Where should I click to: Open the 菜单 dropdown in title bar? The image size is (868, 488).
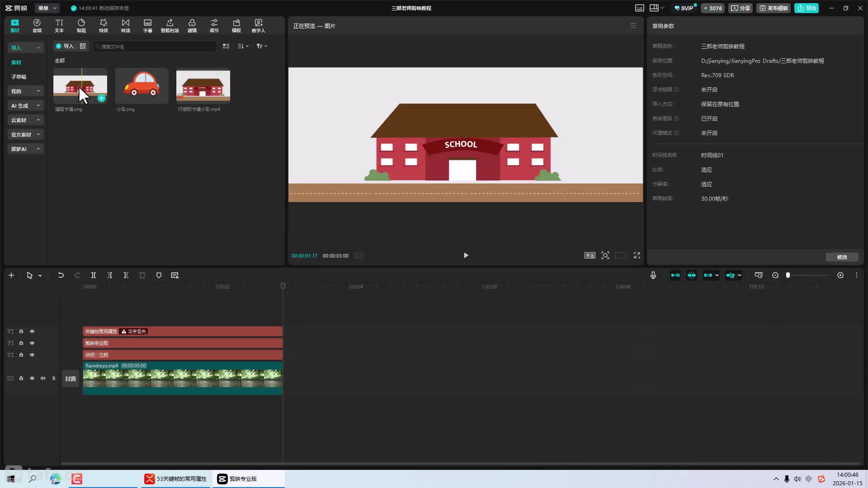[47, 8]
